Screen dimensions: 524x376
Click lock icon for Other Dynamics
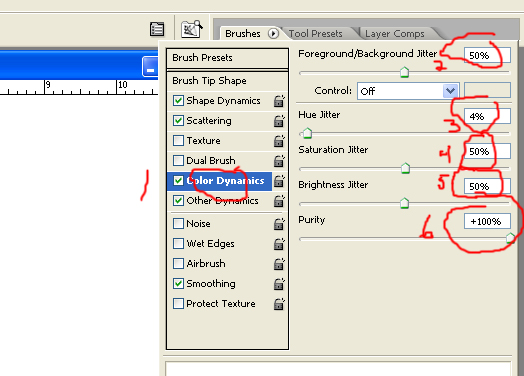tap(279, 201)
